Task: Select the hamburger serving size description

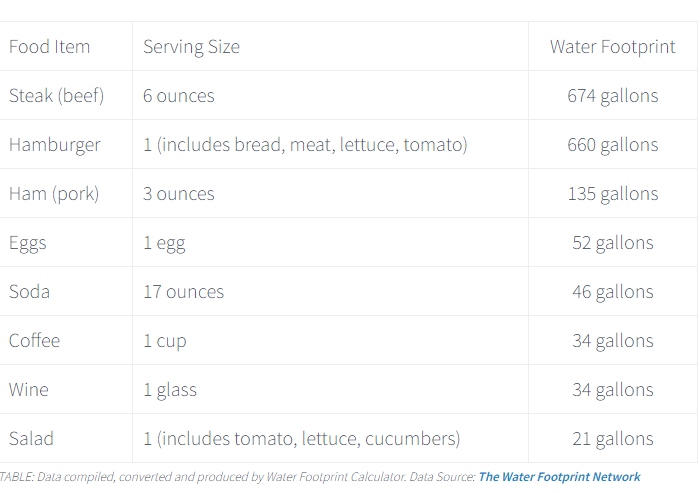Action: click(305, 145)
